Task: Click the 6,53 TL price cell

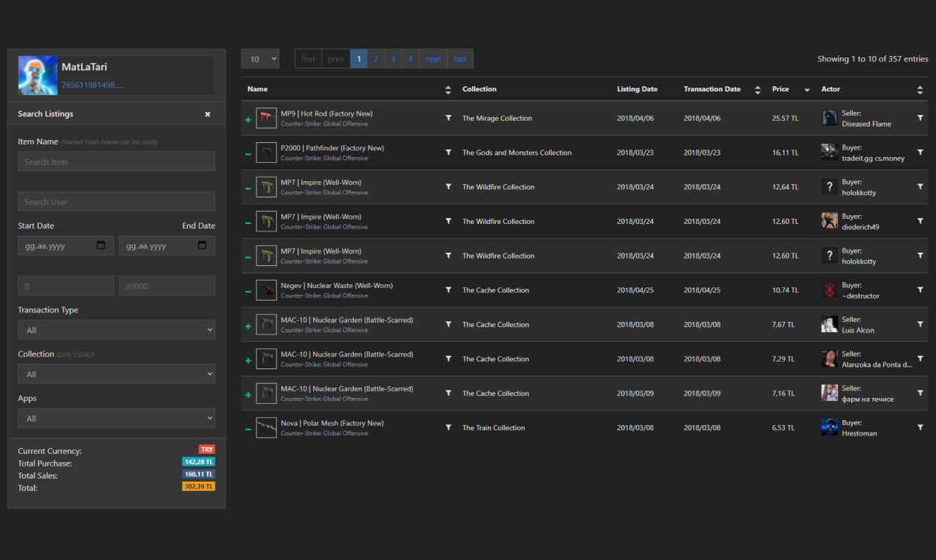Action: (783, 427)
